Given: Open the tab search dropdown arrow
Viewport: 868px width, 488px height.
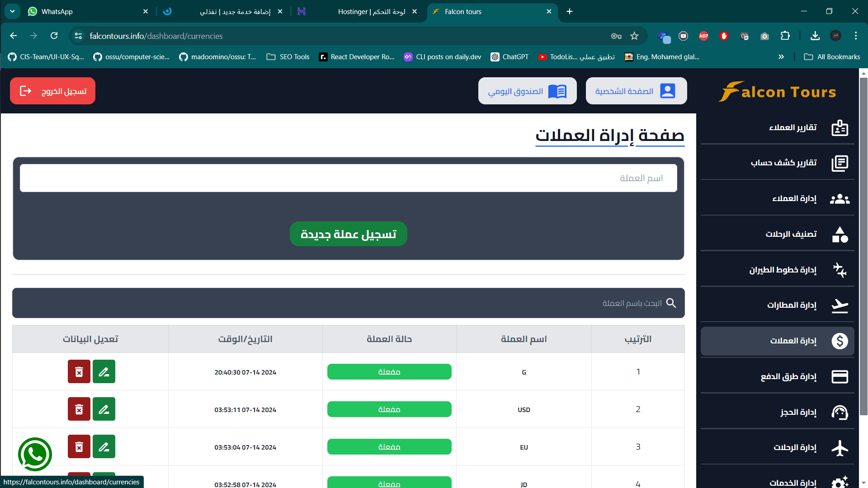Looking at the screenshot, I should 12,11.
